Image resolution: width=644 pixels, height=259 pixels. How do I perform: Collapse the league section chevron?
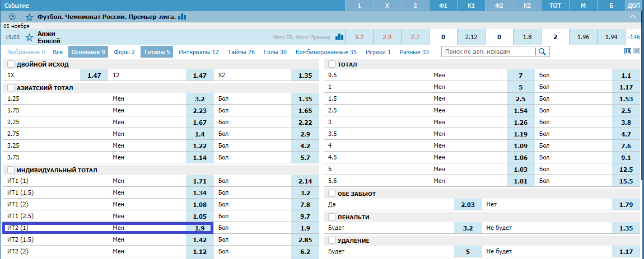[x=632, y=17]
